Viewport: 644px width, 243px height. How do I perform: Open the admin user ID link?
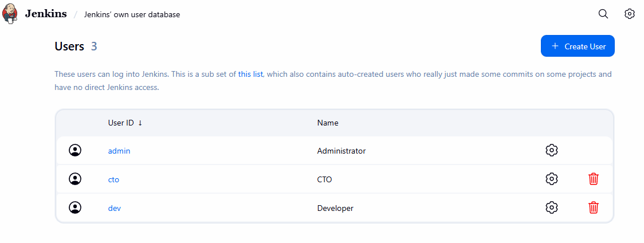(119, 151)
